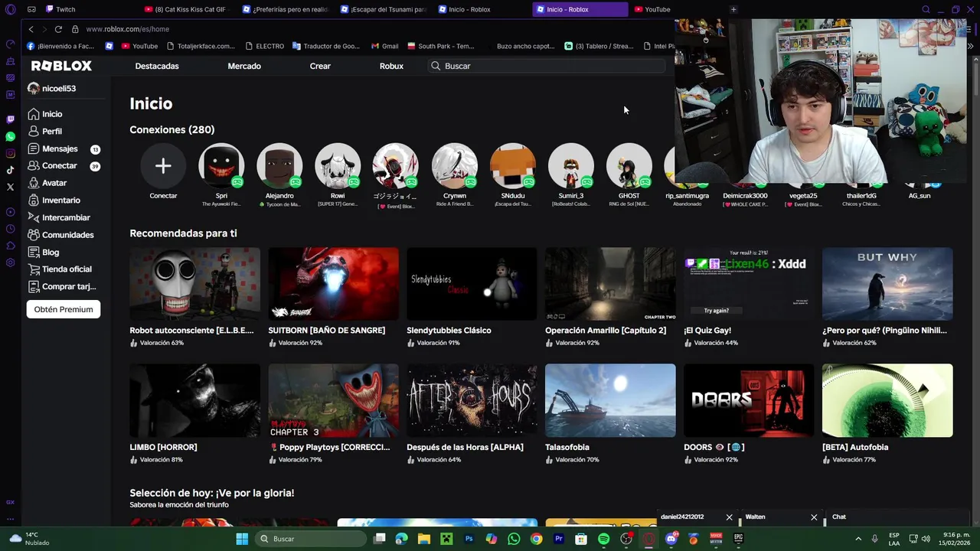
Task: Open the Windows Start menu
Action: [x=242, y=539]
